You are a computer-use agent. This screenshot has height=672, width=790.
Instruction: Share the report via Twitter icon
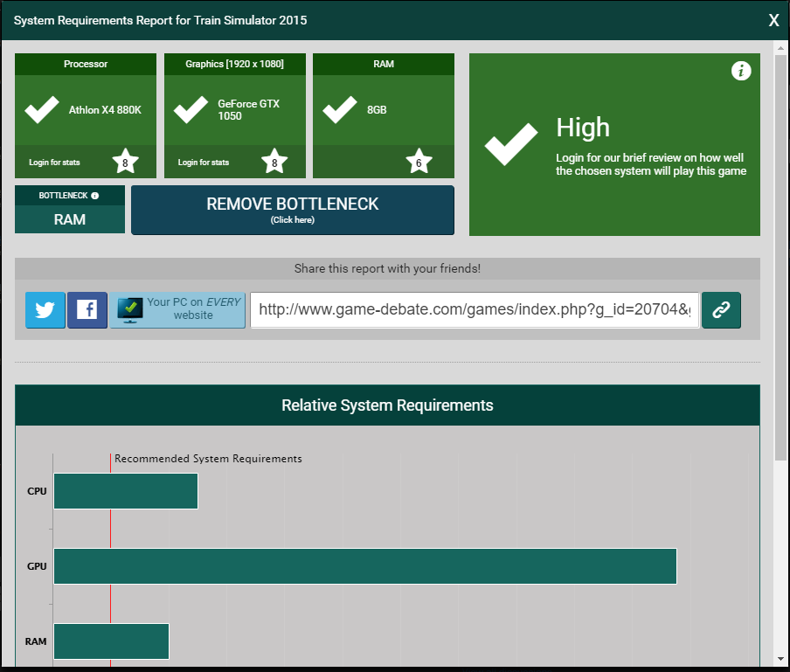pos(45,310)
